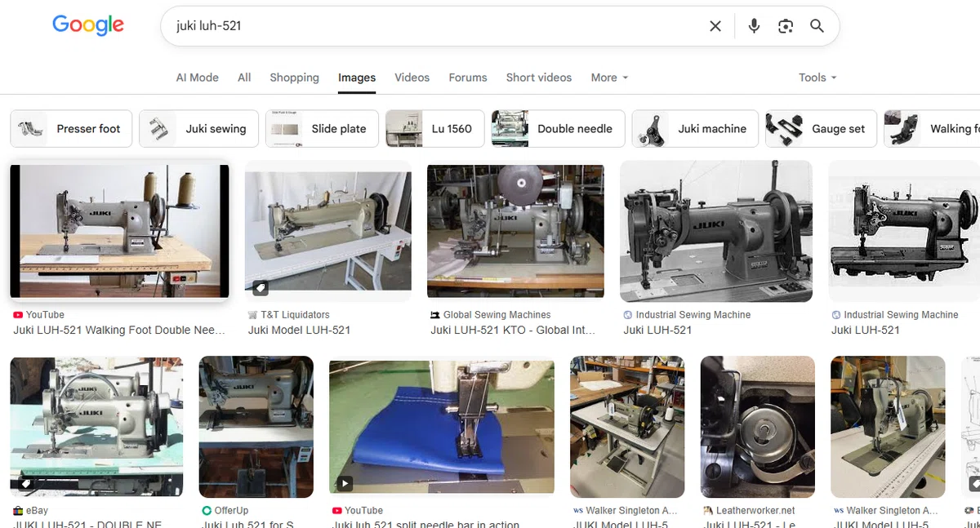Screen dimensions: 980x528
Task: Clear the search box with X icon
Action: 715,26
